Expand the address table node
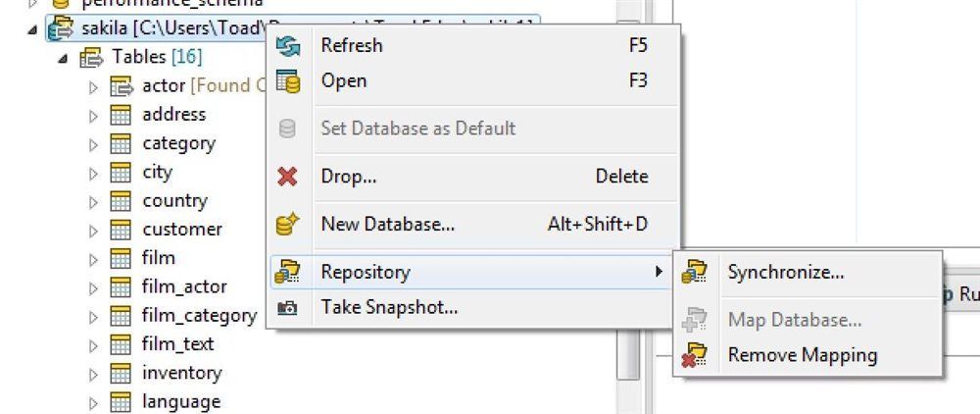 (94, 115)
